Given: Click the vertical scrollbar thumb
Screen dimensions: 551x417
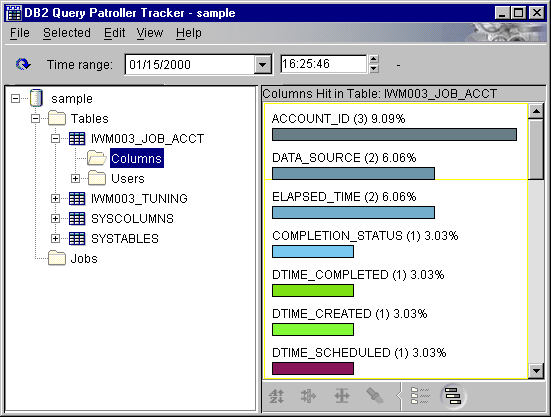Looking at the screenshot, I should 536,149.
